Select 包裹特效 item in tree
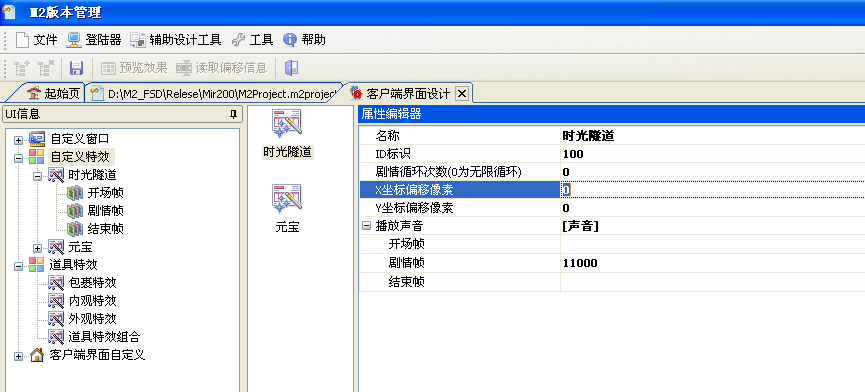This screenshot has width=865, height=392. coord(92,283)
